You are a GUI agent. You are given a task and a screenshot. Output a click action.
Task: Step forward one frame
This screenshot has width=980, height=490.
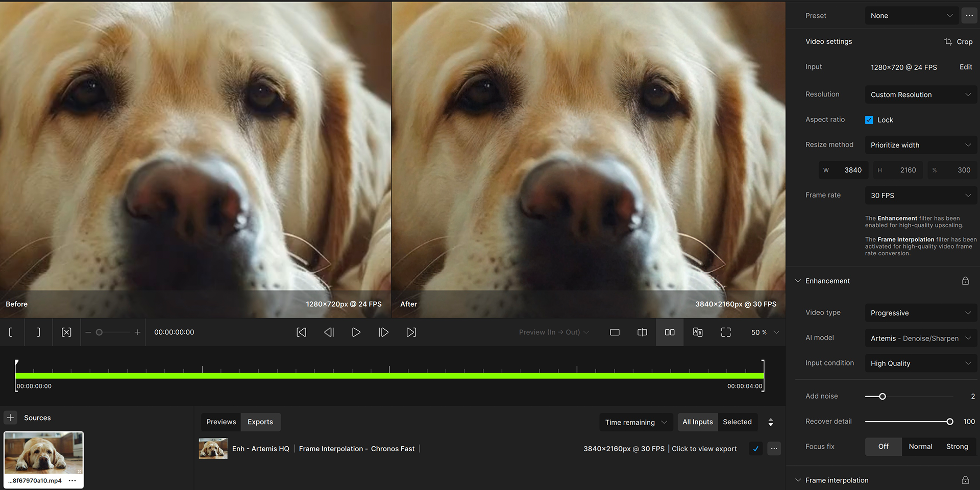coord(383,332)
